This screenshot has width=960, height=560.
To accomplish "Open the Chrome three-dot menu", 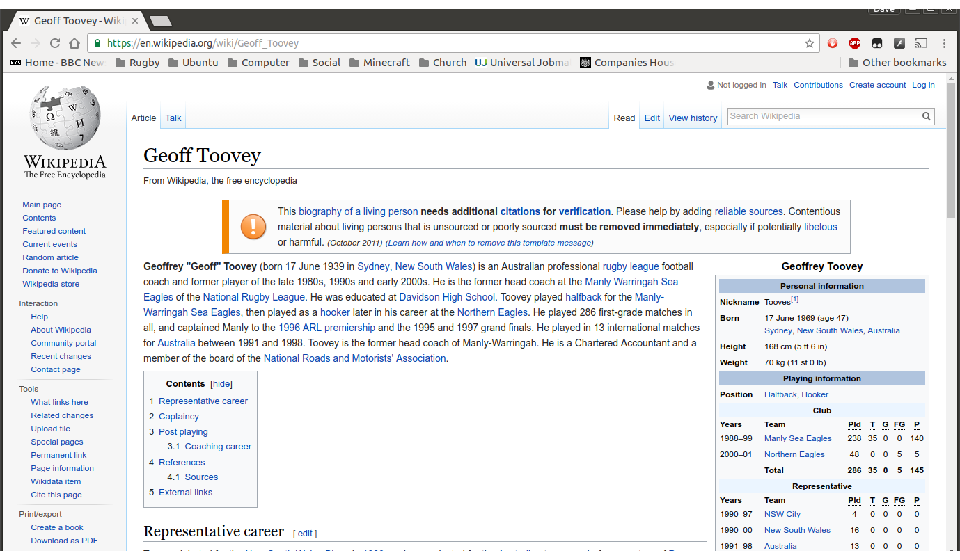I will pos(944,43).
